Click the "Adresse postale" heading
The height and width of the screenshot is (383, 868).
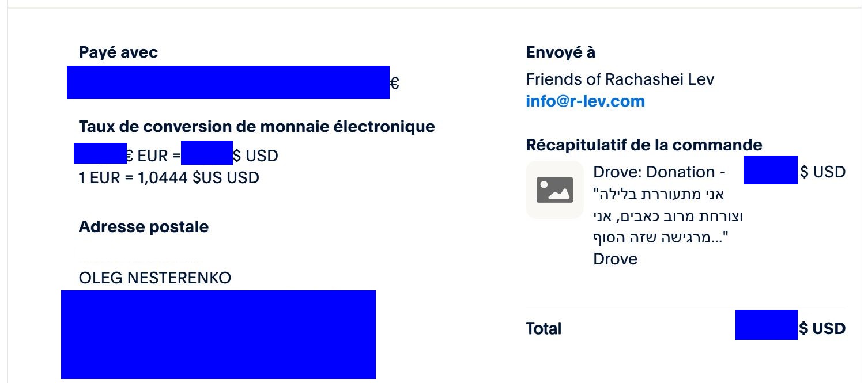tap(144, 227)
